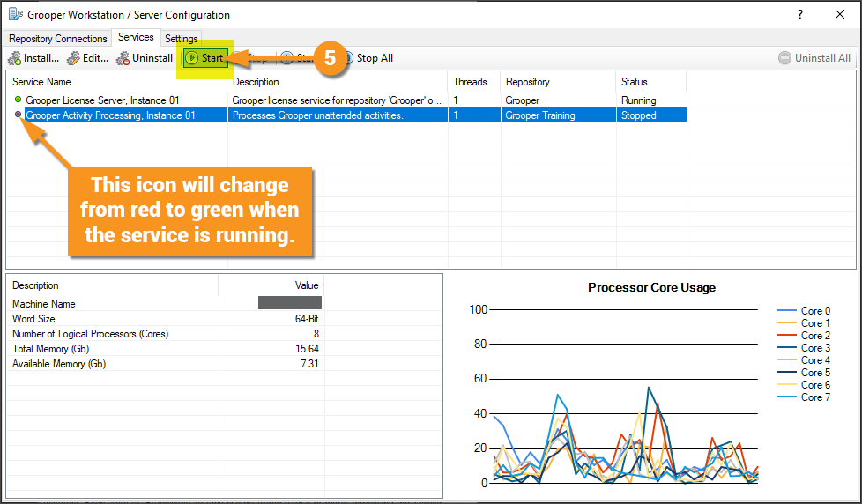Click Core 6 legend entry
This screenshot has height=504, width=862.
point(804,385)
